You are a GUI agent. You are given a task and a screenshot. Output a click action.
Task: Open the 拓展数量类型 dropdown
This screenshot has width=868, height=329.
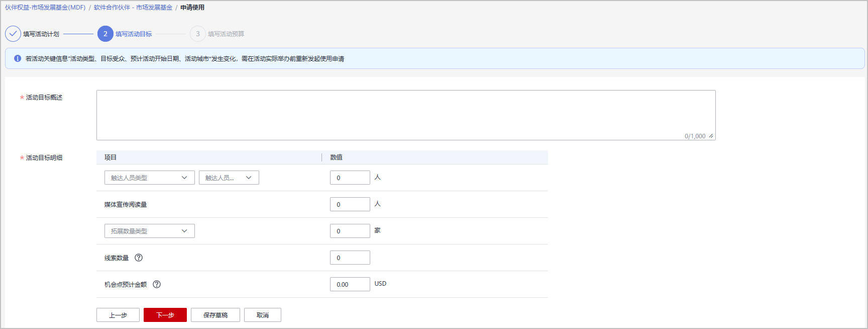pos(149,231)
